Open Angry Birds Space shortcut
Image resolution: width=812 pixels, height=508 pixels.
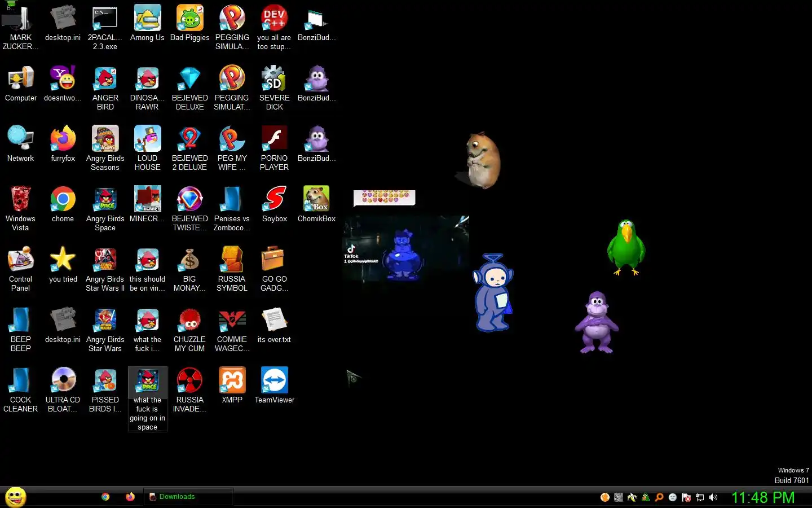click(x=105, y=209)
